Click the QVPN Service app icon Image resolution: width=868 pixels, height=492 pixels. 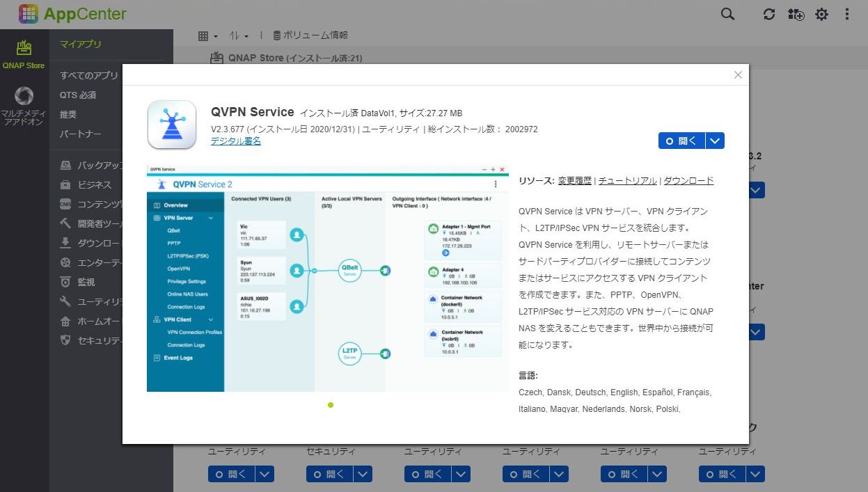[171, 124]
